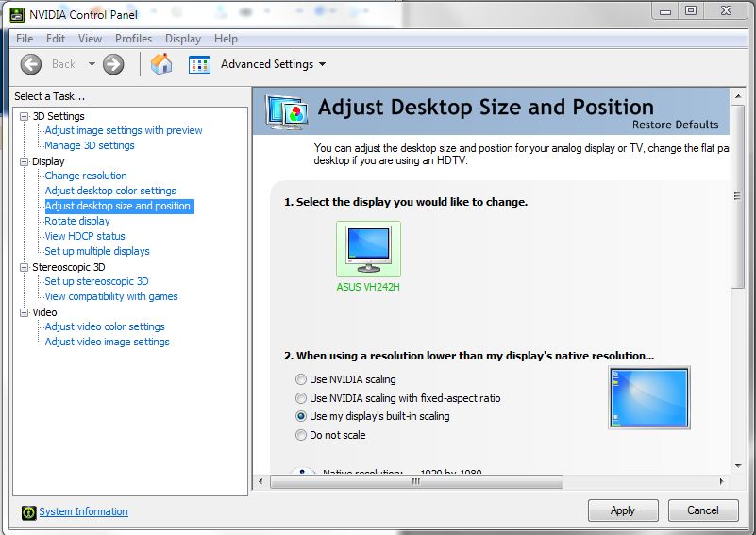Click the Cancel button
756x535 pixels.
click(703, 510)
